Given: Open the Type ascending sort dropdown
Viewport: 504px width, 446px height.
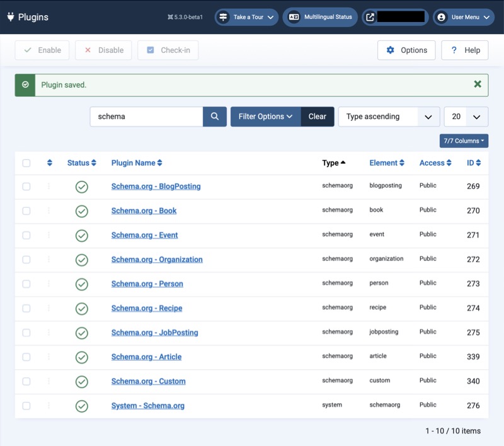Looking at the screenshot, I should (x=389, y=117).
